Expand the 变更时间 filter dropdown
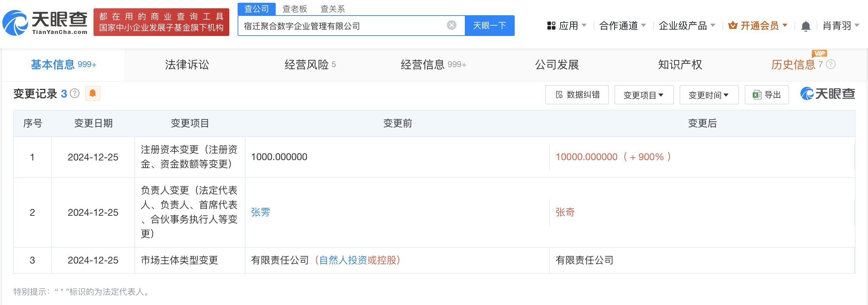 coord(709,95)
